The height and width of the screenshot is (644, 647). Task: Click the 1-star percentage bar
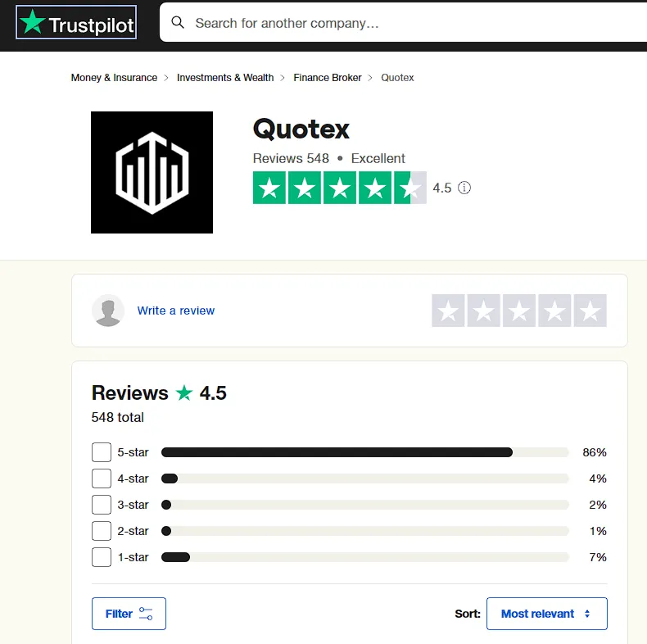click(365, 557)
